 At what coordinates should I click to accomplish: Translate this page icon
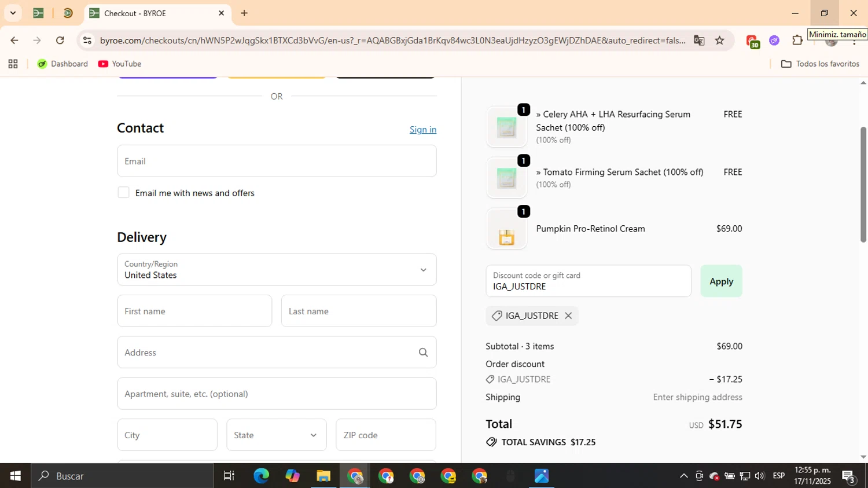pos(699,40)
